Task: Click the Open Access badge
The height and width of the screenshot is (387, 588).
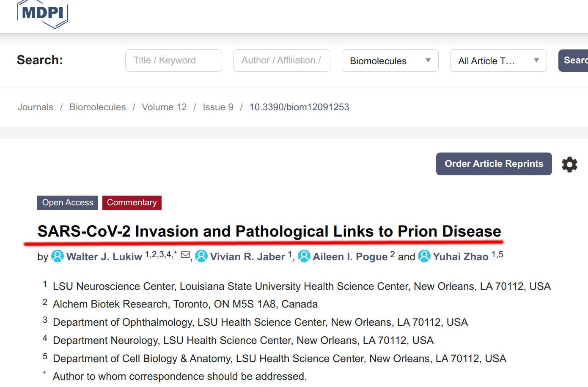Action: (68, 203)
